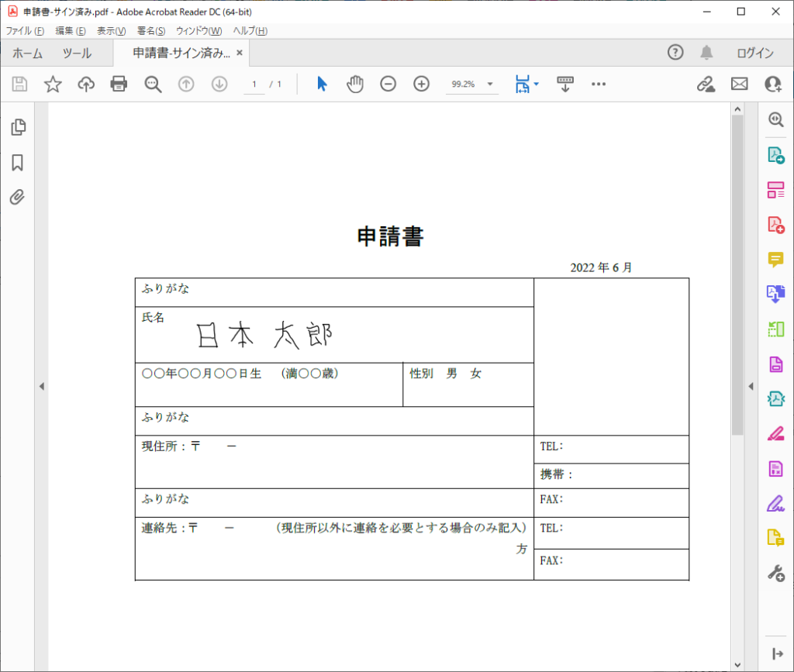Send the document by email
Image resolution: width=794 pixels, height=672 pixels.
tap(739, 84)
